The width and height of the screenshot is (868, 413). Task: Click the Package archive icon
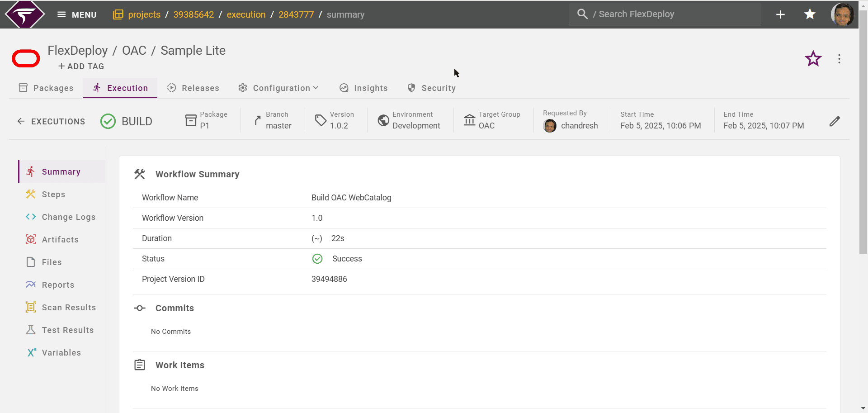[191, 120]
